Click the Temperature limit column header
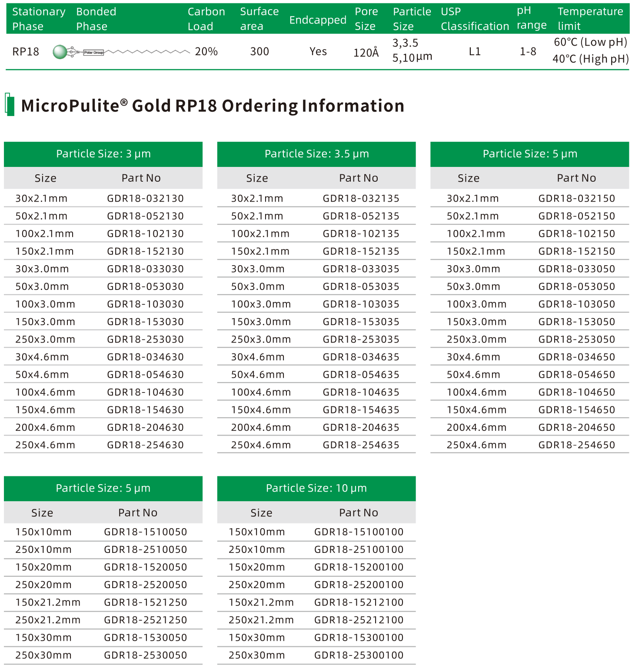Viewport: 632px width, 672px height. point(590,19)
